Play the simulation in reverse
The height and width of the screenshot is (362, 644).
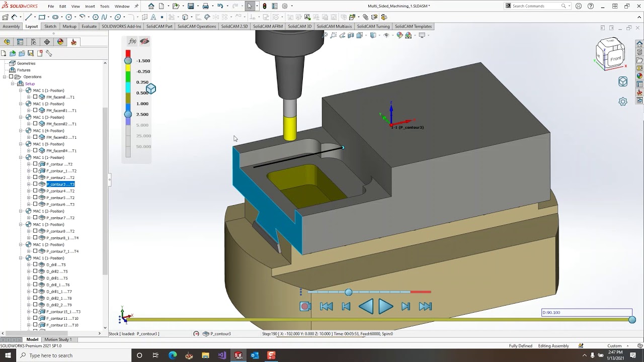(x=366, y=306)
